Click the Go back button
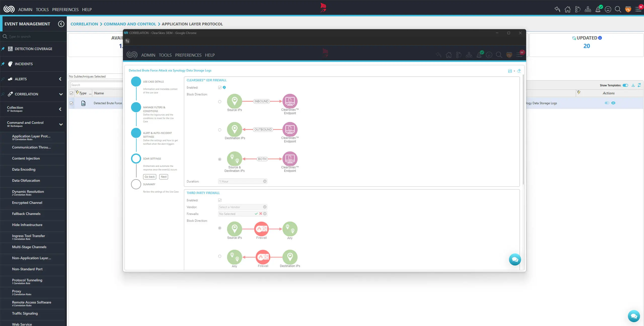The width and height of the screenshot is (644, 326). click(x=149, y=177)
